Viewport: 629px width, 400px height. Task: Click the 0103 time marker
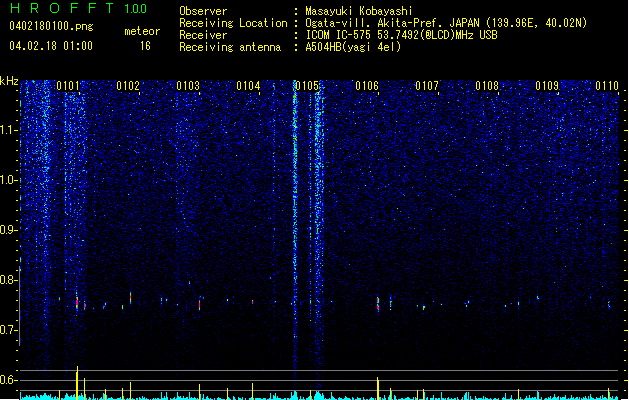coord(188,86)
